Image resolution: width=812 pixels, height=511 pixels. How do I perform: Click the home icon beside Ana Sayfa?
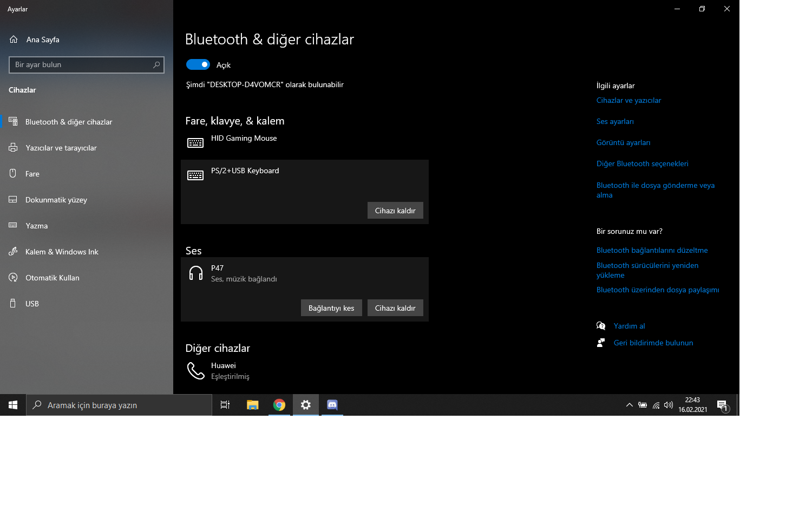14,40
